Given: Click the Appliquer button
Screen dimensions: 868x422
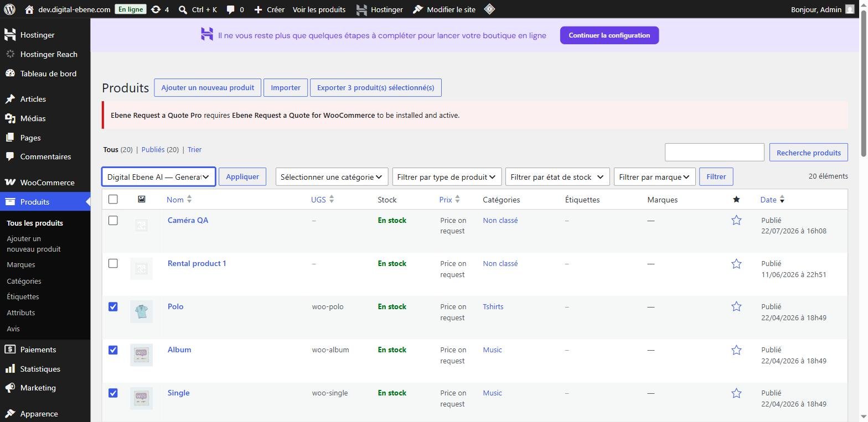Looking at the screenshot, I should pyautogui.click(x=242, y=177).
